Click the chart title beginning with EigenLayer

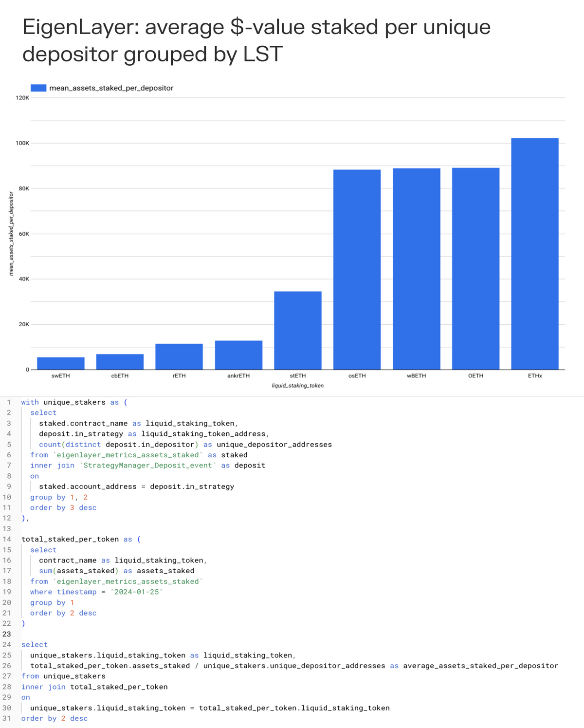256,40
